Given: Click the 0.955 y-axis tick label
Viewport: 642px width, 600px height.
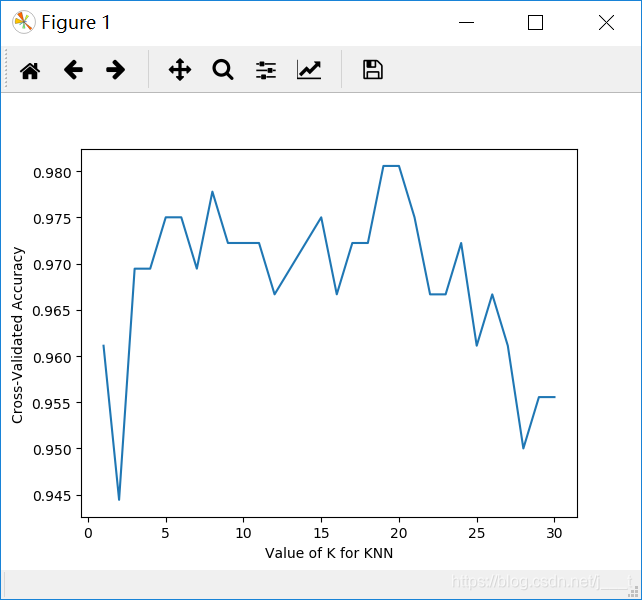Looking at the screenshot, I should [52, 404].
